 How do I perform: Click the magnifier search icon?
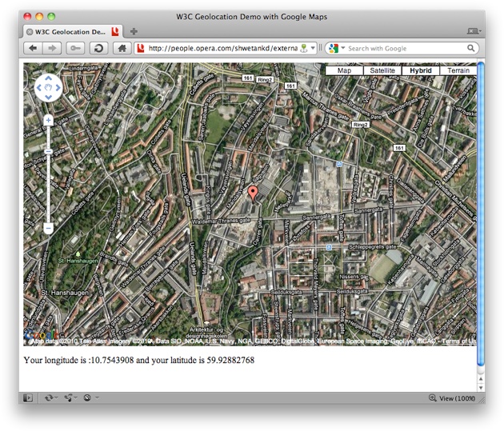pos(471,49)
